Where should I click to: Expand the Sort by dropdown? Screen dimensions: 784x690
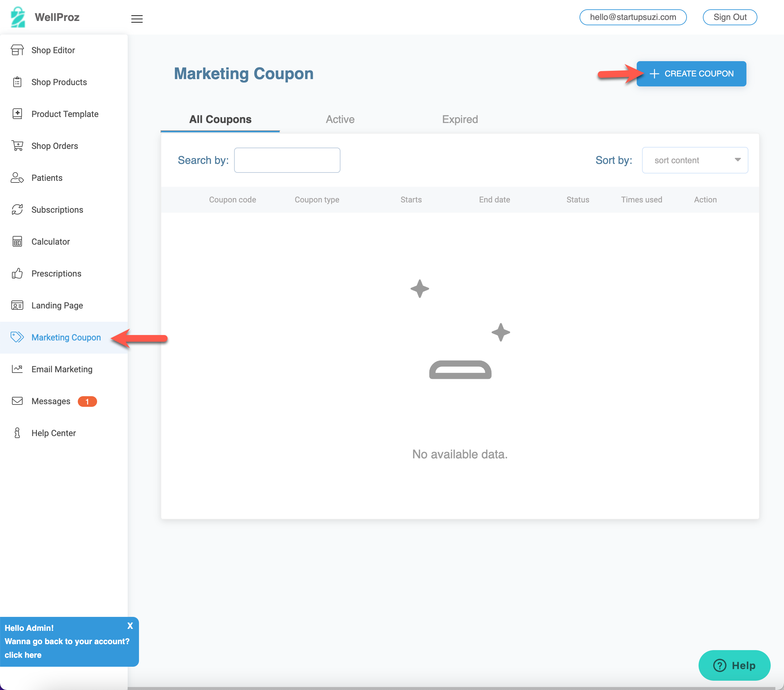694,160
